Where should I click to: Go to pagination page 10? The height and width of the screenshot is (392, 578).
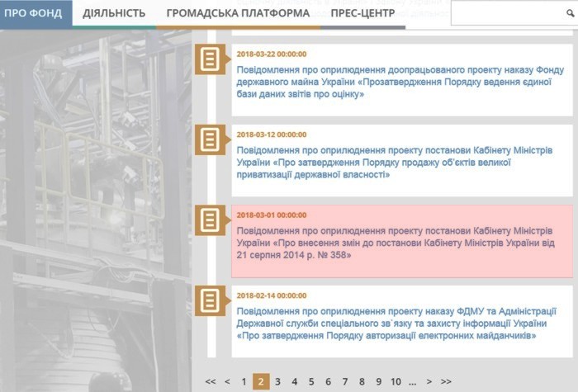point(396,381)
